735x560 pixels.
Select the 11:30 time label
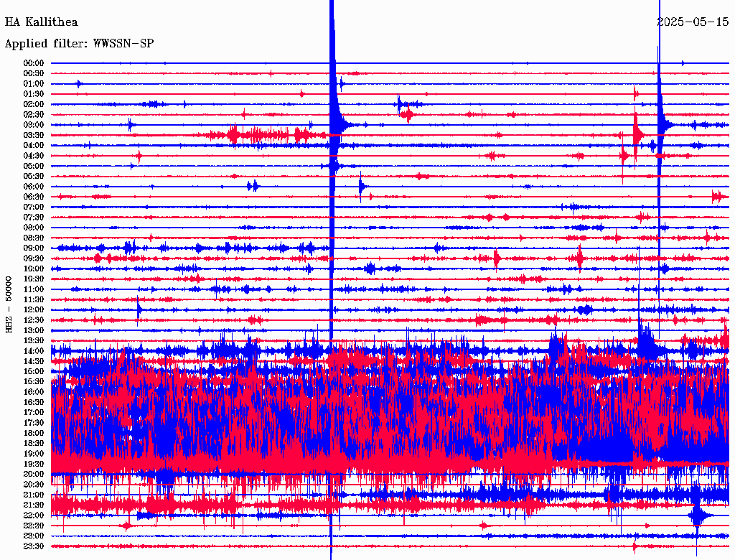34,299
